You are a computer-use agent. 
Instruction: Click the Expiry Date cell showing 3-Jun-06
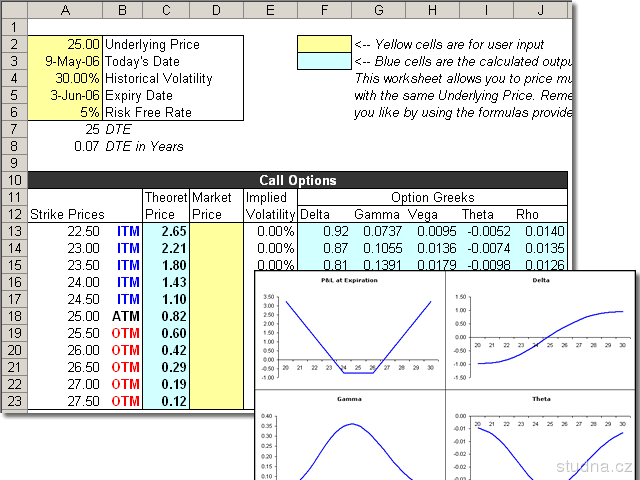tap(65, 96)
